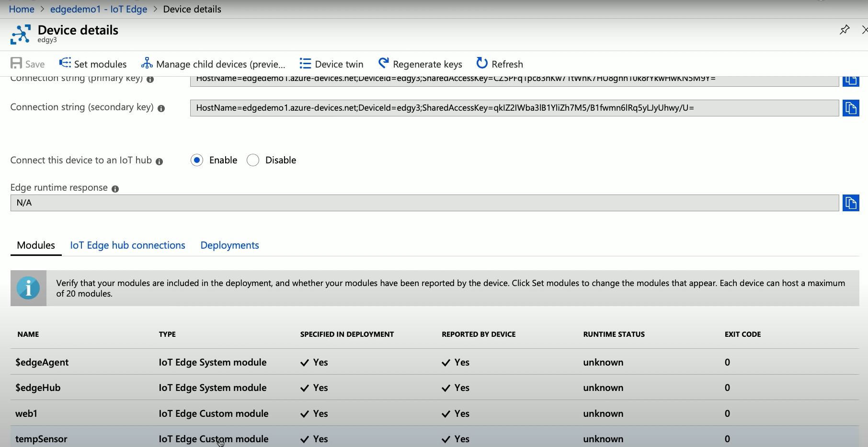Click the Edge runtime response N/A field

click(x=425, y=203)
